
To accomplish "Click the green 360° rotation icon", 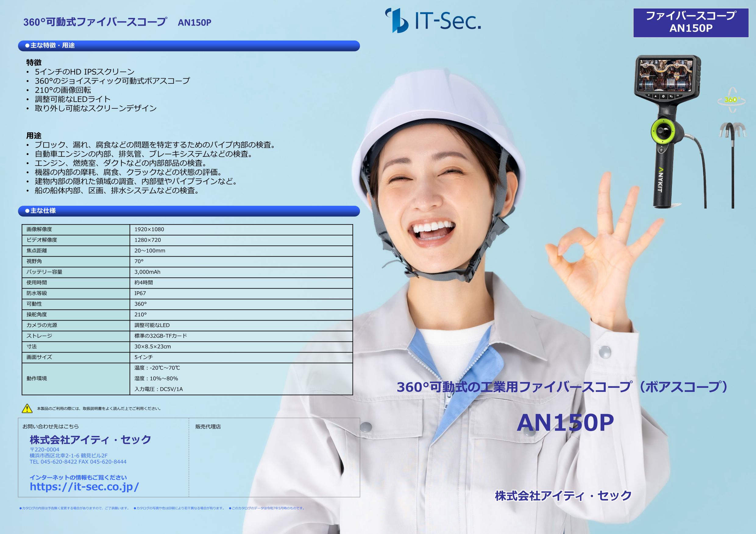I will [732, 100].
